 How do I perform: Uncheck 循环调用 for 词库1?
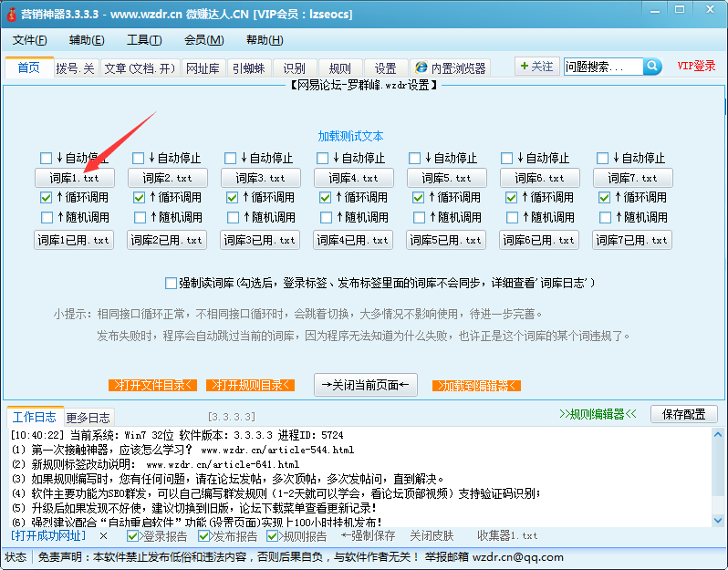pos(46,198)
